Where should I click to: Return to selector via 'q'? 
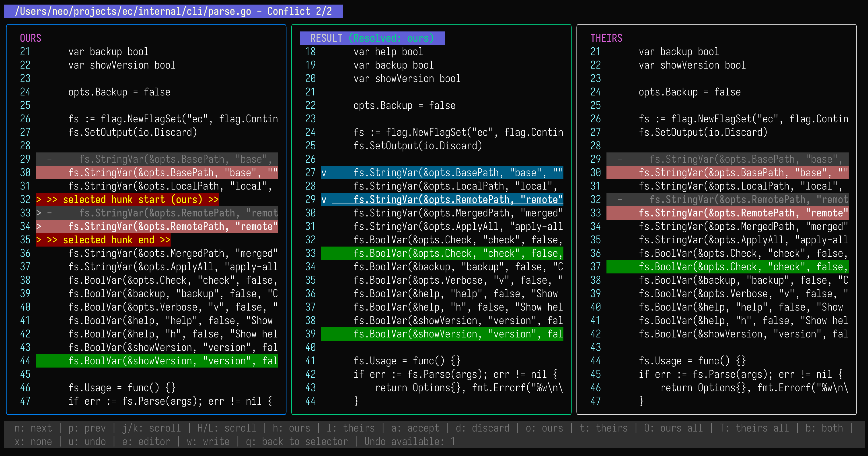[x=297, y=441]
